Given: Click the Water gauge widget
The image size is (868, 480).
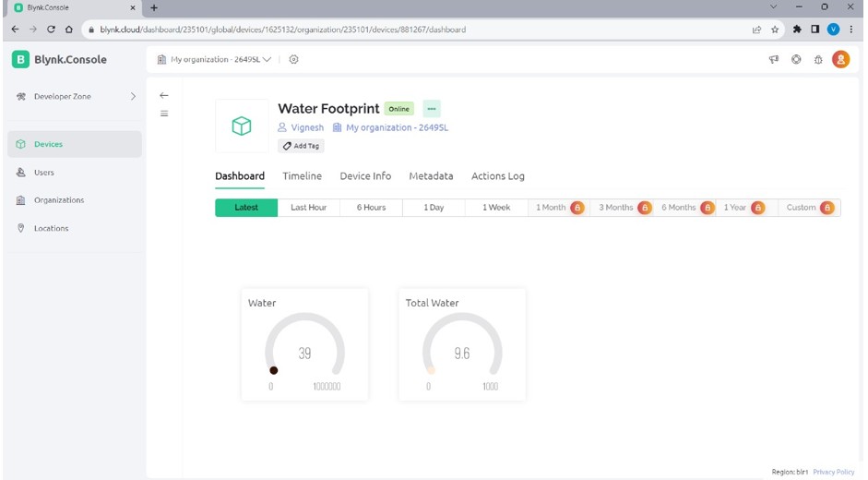Looking at the screenshot, I should pyautogui.click(x=304, y=344).
